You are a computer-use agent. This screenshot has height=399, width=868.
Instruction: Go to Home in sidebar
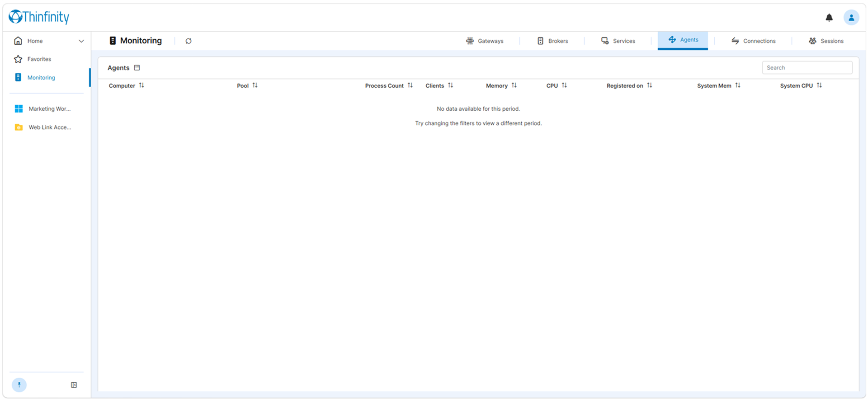(x=35, y=41)
